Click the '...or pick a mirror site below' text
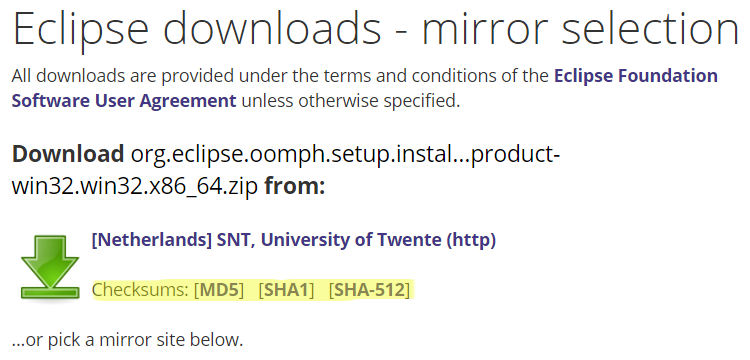 pyautogui.click(x=127, y=340)
